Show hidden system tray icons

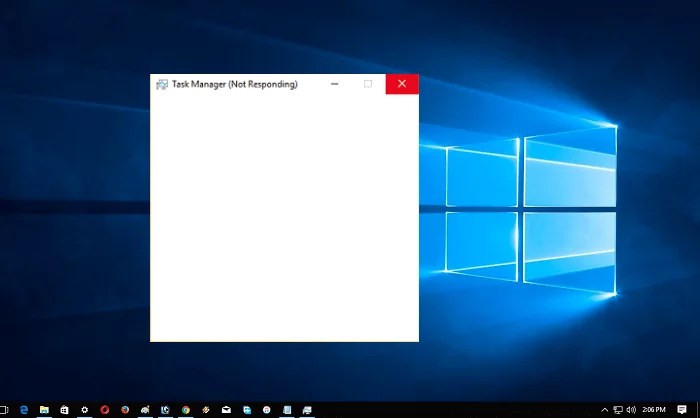604,410
